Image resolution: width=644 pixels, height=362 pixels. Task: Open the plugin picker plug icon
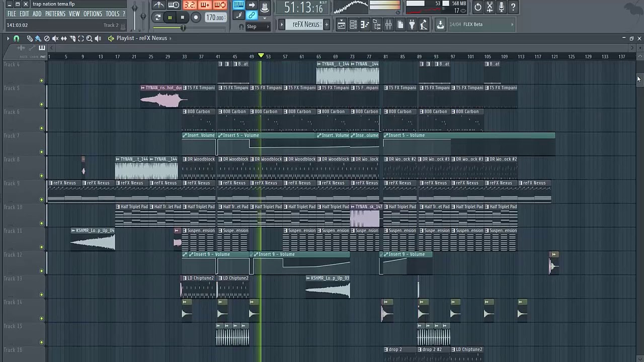pyautogui.click(x=412, y=25)
